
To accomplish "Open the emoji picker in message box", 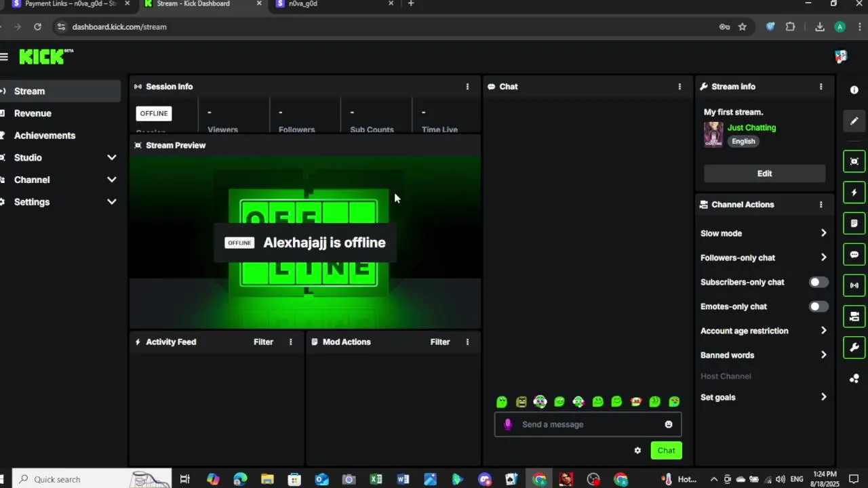I will pos(669,424).
